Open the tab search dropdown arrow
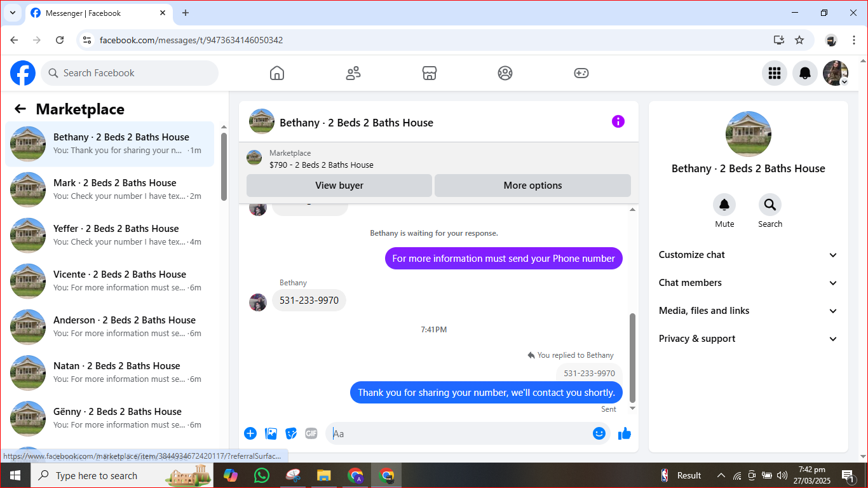The height and width of the screenshot is (488, 868). pyautogui.click(x=12, y=13)
